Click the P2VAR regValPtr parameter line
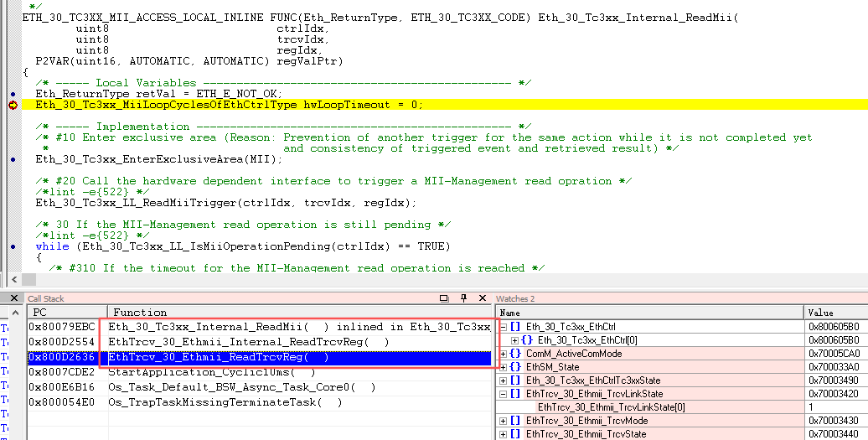This screenshot has width=868, height=440. 189,61
